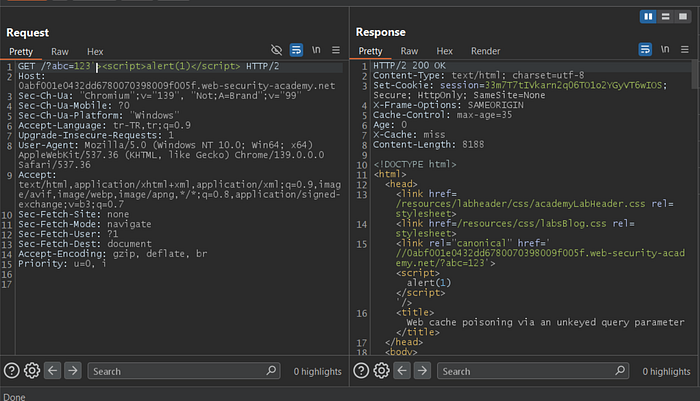The image size is (700, 401).
Task: Switch Request to Raw tab
Action: 60,52
